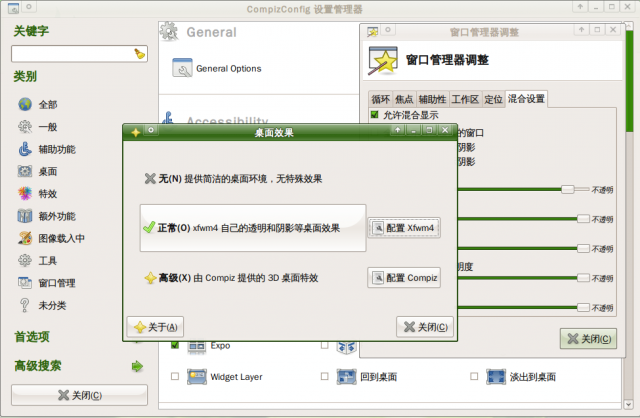The height and width of the screenshot is (418, 640).
Task: Select the 正常(O) xfwm4 effects option
Action: [253, 228]
